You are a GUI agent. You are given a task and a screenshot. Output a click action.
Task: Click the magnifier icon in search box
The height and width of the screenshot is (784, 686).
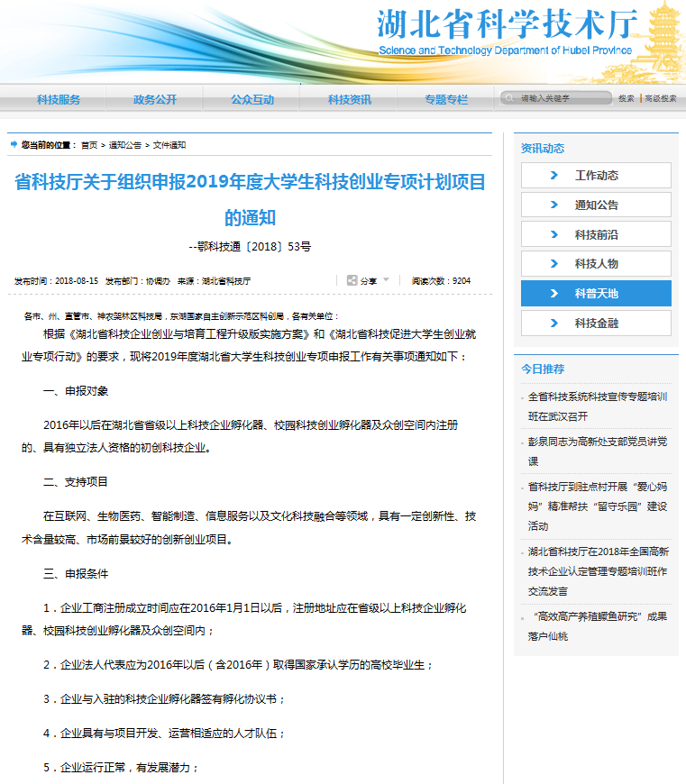509,98
